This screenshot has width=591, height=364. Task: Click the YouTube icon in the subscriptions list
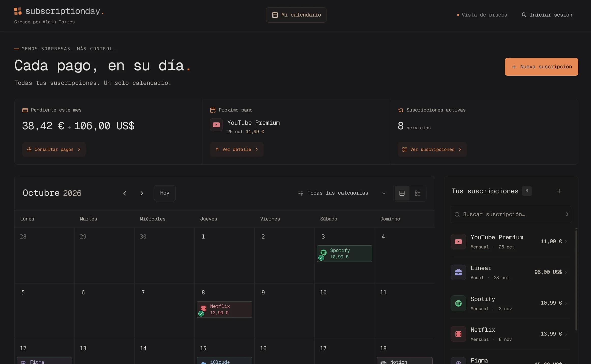[x=458, y=242]
